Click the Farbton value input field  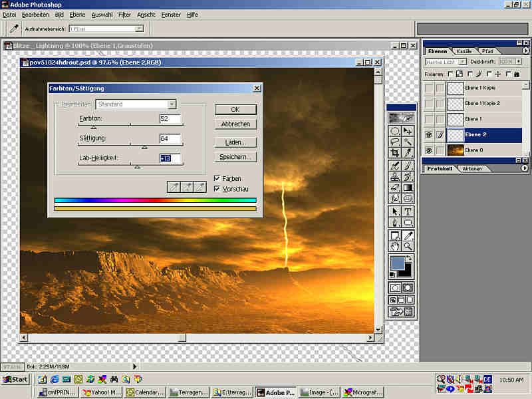coord(170,119)
